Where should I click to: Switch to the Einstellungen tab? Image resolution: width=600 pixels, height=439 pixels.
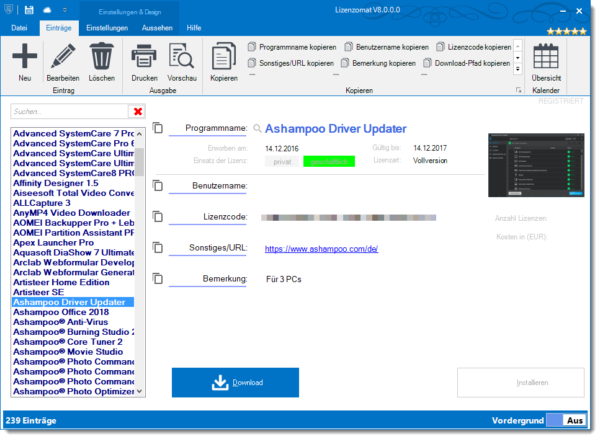coord(107,28)
